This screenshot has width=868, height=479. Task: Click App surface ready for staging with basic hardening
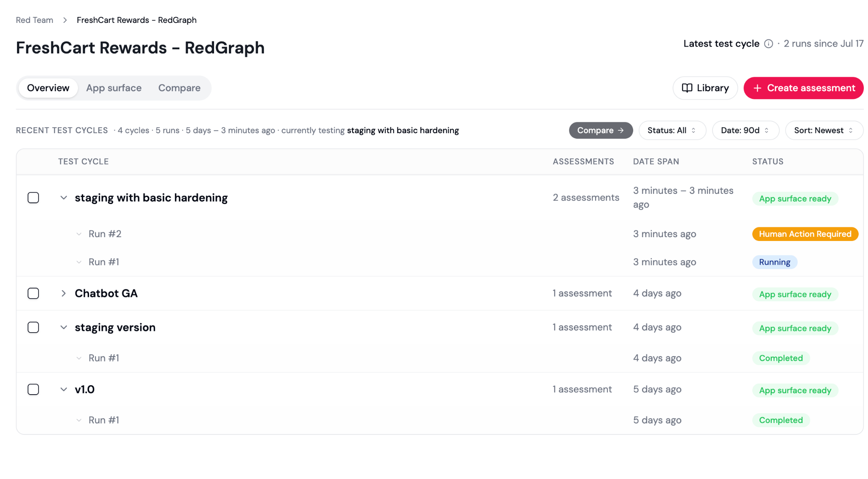coord(795,199)
